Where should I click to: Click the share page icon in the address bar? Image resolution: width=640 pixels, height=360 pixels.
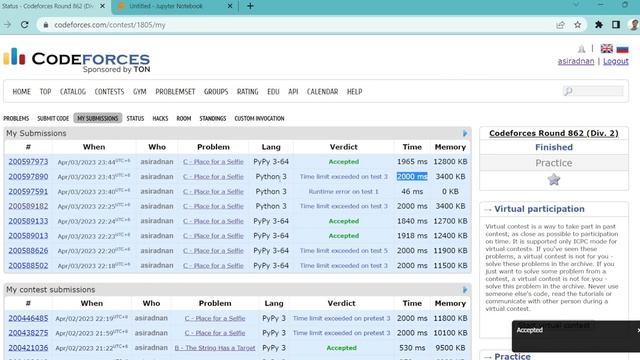[x=560, y=25]
